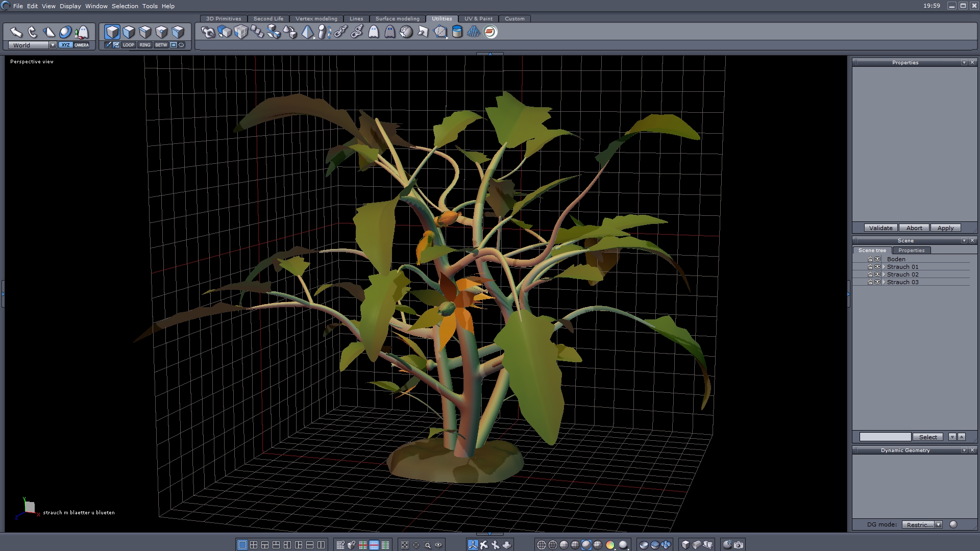Switch to single viewport layout icon
The image size is (980, 551).
pyautogui.click(x=242, y=545)
